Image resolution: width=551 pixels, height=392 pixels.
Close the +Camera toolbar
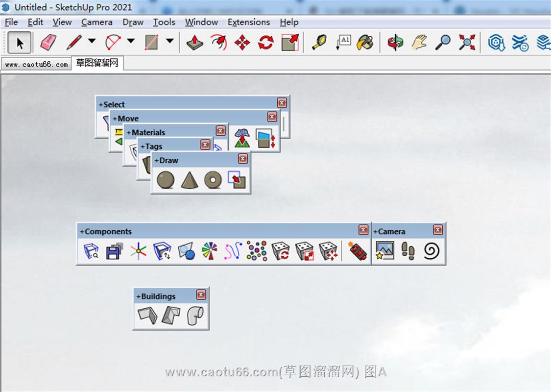[x=438, y=230]
